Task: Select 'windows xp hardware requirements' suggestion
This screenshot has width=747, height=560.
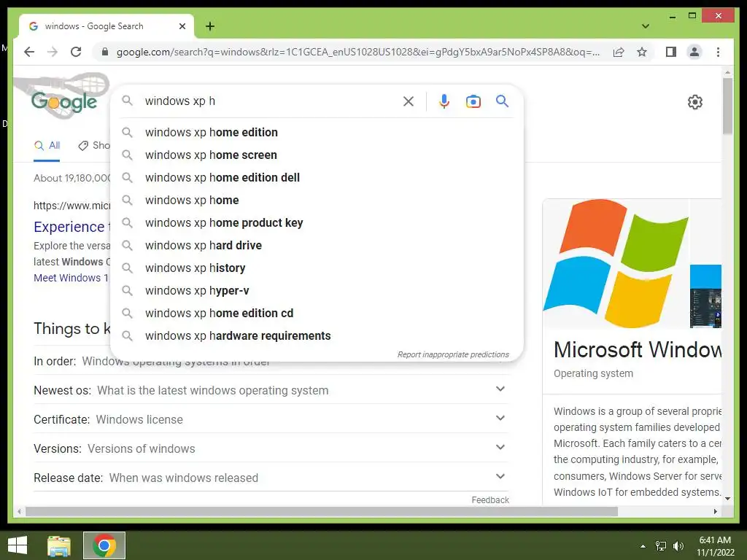Action: coord(317,335)
